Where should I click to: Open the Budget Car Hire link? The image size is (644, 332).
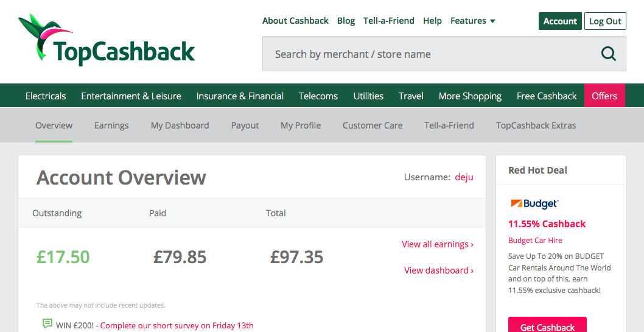pyautogui.click(x=535, y=241)
